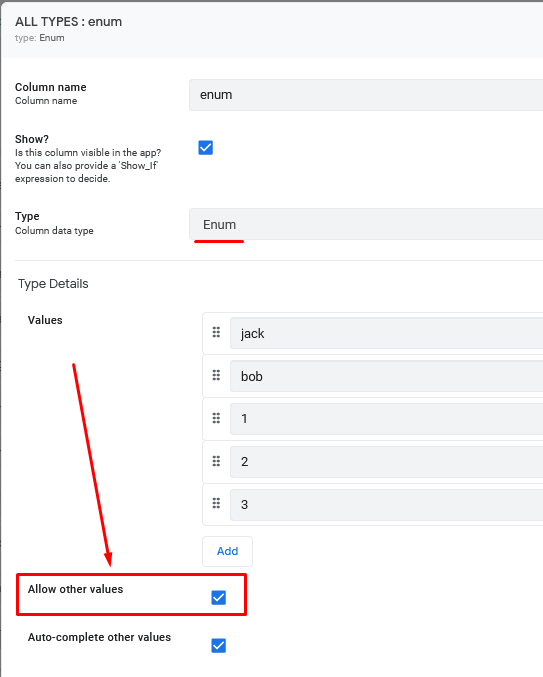This screenshot has width=543, height=677.
Task: Click the Type Details section heading
Action: pos(53,284)
